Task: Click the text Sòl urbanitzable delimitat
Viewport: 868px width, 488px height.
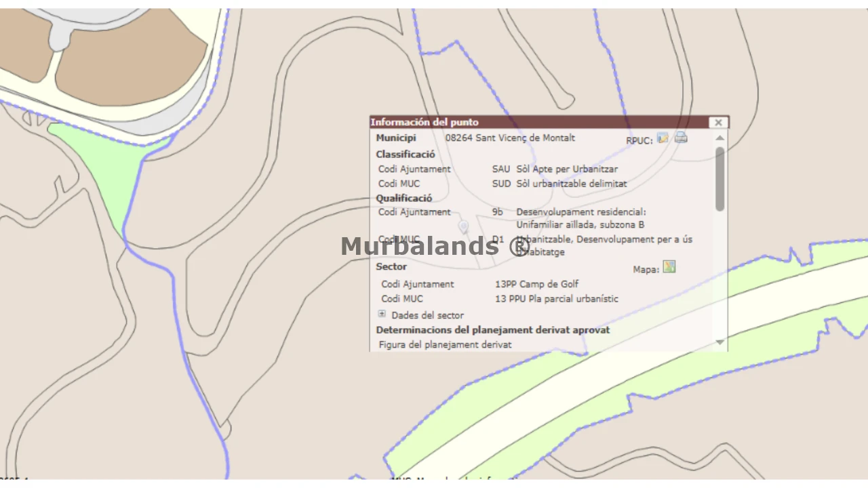Action: (572, 184)
